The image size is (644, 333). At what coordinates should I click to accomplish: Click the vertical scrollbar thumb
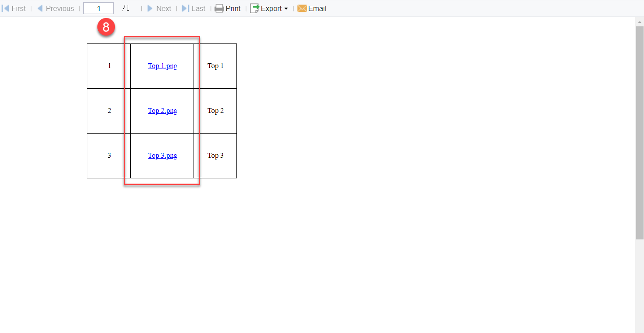(x=640, y=133)
